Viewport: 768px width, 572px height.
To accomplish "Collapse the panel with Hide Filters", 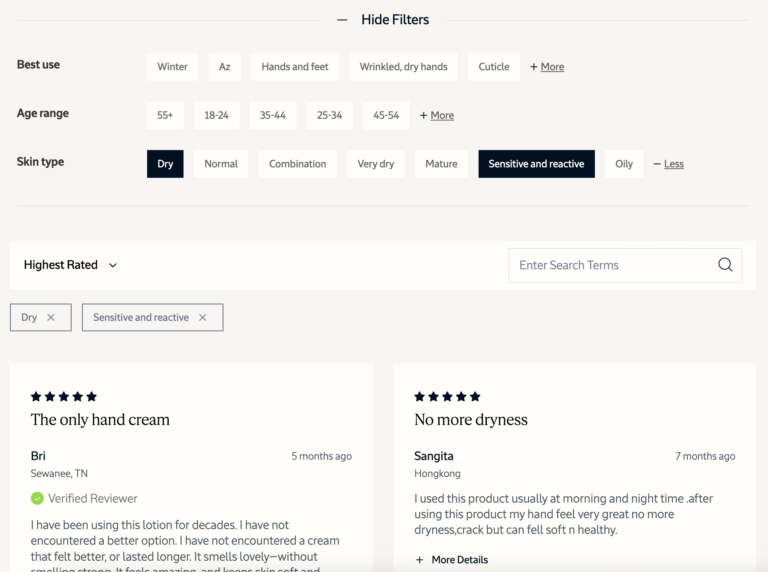I will [x=383, y=19].
